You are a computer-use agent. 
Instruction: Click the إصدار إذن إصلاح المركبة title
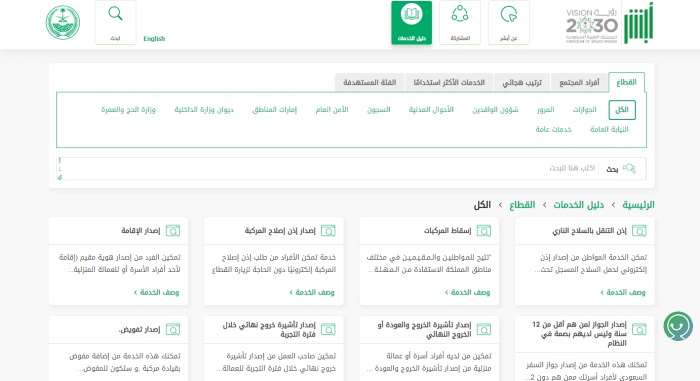(x=280, y=231)
